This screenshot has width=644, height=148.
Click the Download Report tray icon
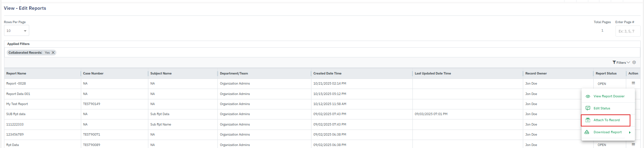tap(587, 132)
